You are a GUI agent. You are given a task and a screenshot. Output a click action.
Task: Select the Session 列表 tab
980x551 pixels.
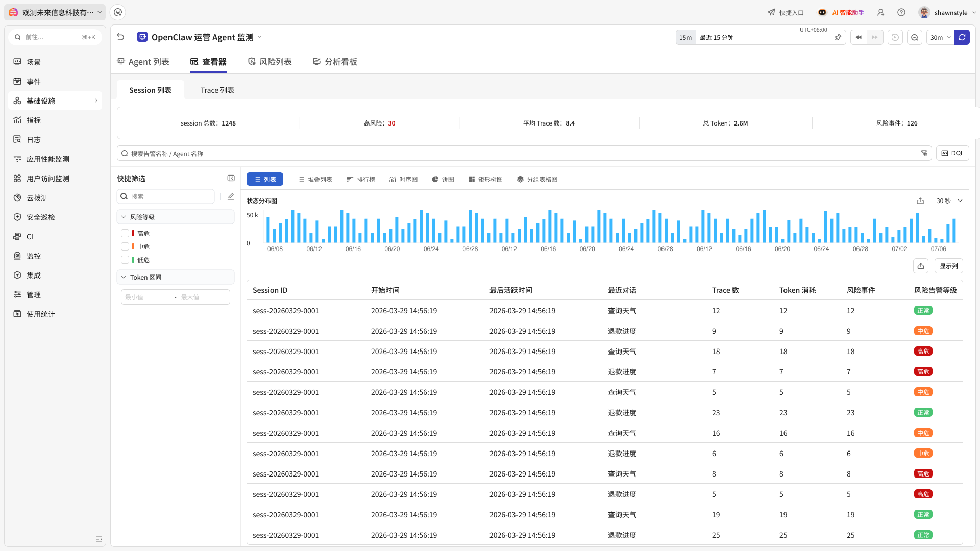(150, 90)
